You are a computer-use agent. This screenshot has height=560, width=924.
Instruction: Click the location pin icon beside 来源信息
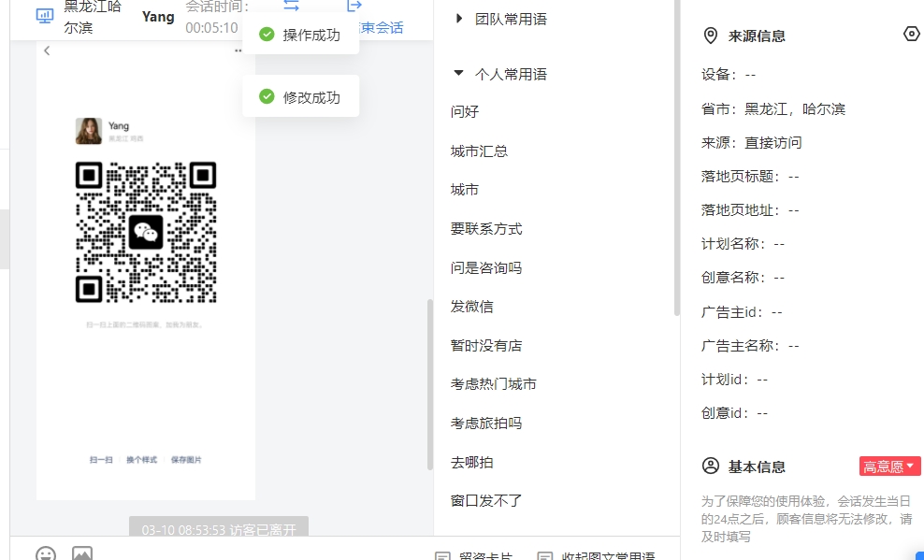711,36
